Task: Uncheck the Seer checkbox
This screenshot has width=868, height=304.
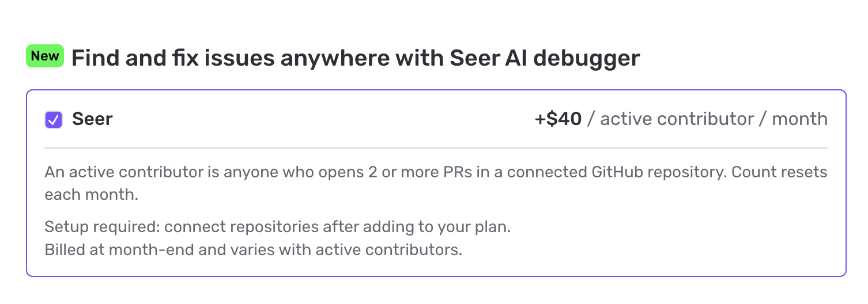Action: (x=54, y=120)
